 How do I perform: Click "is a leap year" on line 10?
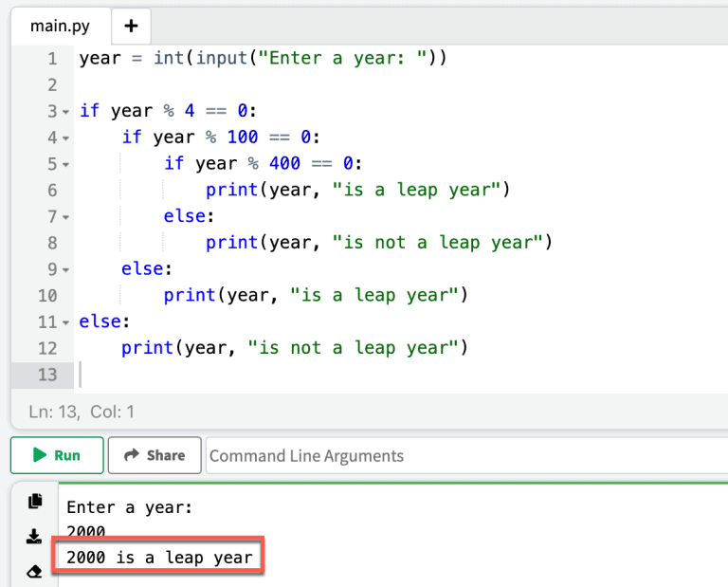374,295
